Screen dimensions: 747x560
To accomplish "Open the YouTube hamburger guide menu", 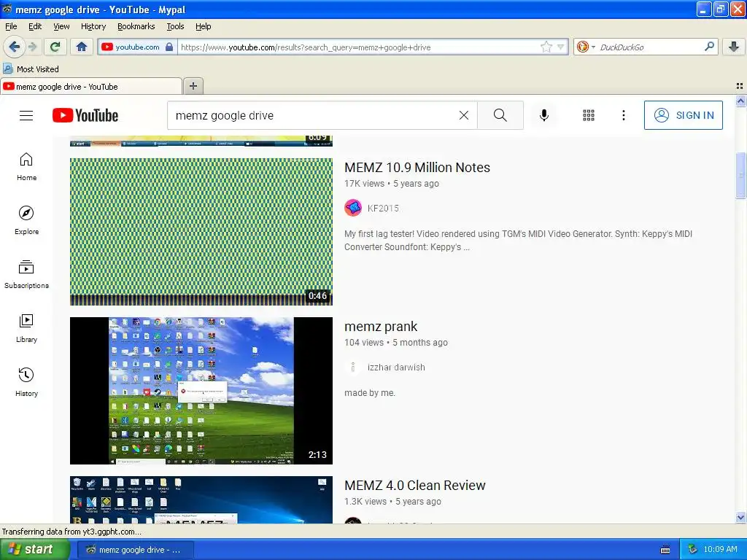I will 26,115.
